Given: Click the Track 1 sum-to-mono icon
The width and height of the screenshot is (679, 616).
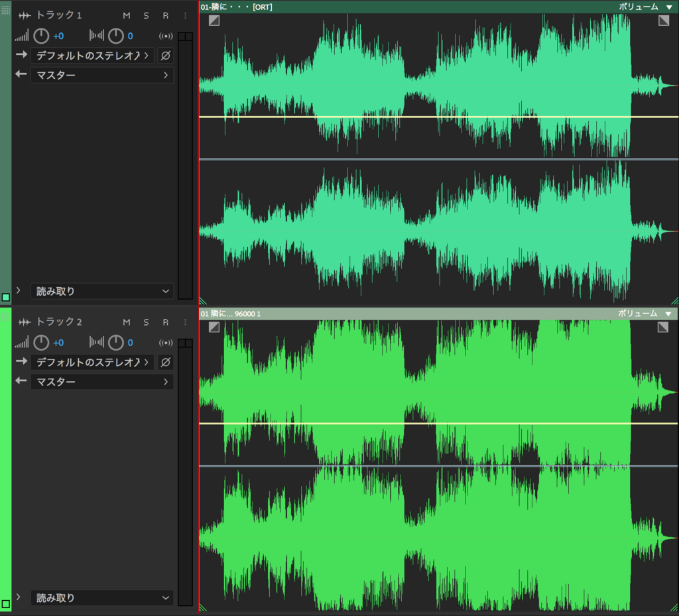Looking at the screenshot, I should (x=165, y=36).
